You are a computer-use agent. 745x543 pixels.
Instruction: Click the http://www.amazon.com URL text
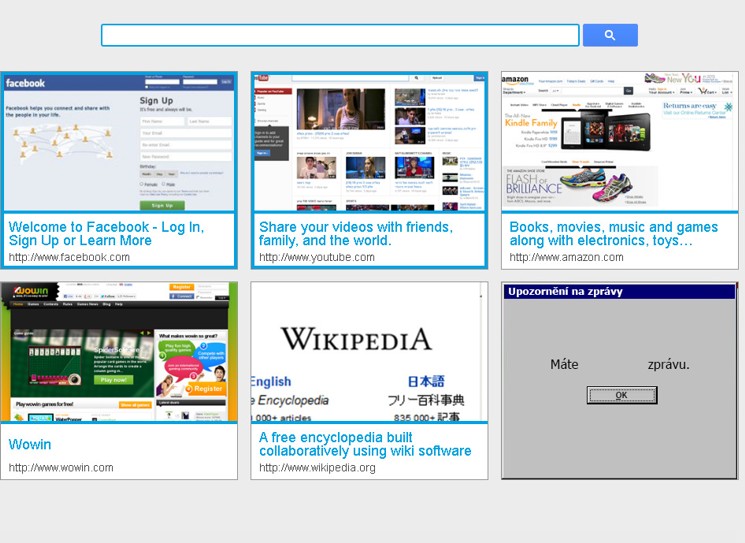coord(566,257)
